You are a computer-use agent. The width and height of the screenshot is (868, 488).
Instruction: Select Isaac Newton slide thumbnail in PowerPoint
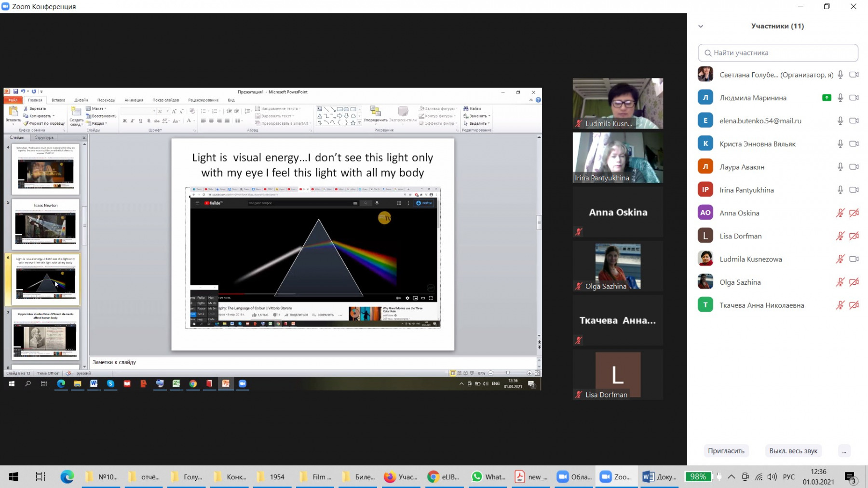point(45,224)
